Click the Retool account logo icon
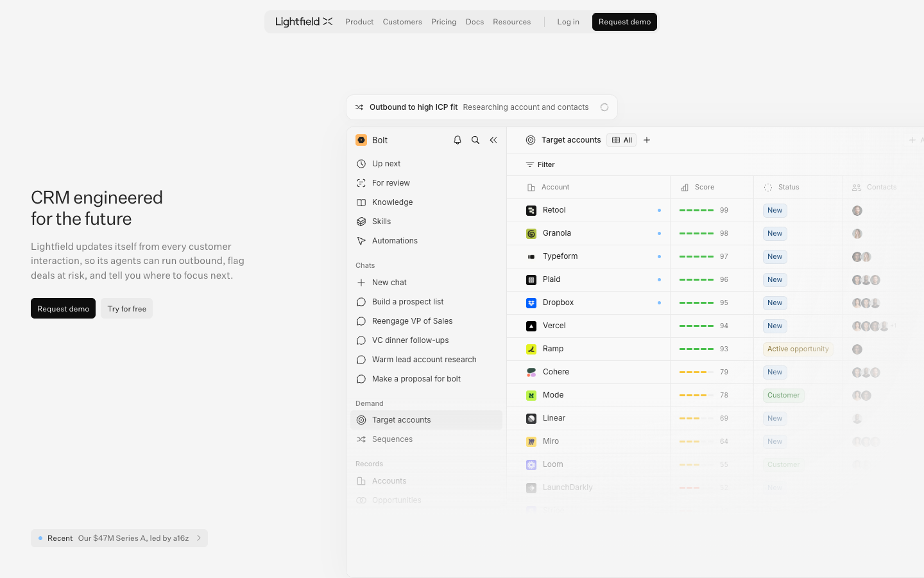 click(531, 211)
